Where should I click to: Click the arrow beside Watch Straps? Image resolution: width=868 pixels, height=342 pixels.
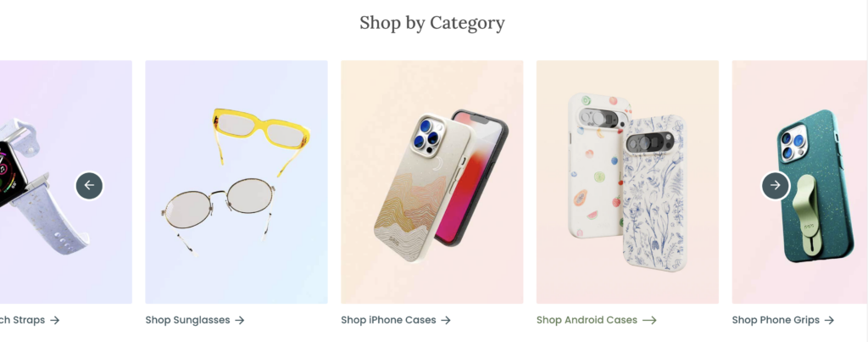54,321
